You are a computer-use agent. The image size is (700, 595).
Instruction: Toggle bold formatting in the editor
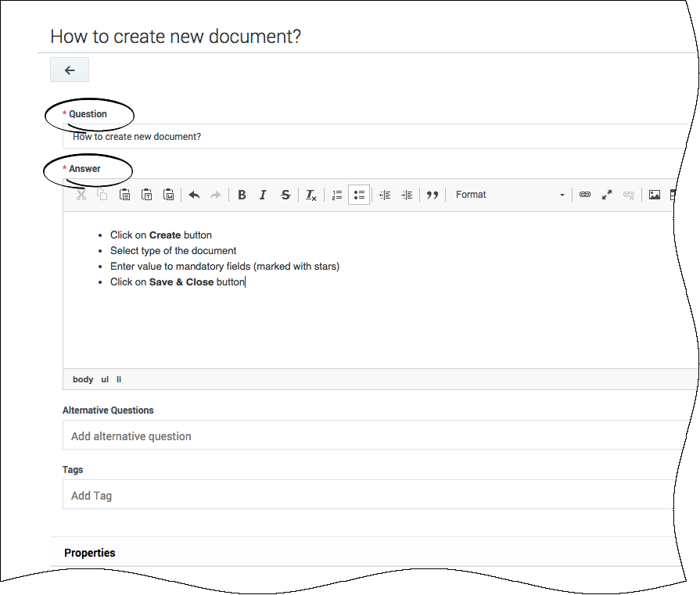(x=242, y=195)
